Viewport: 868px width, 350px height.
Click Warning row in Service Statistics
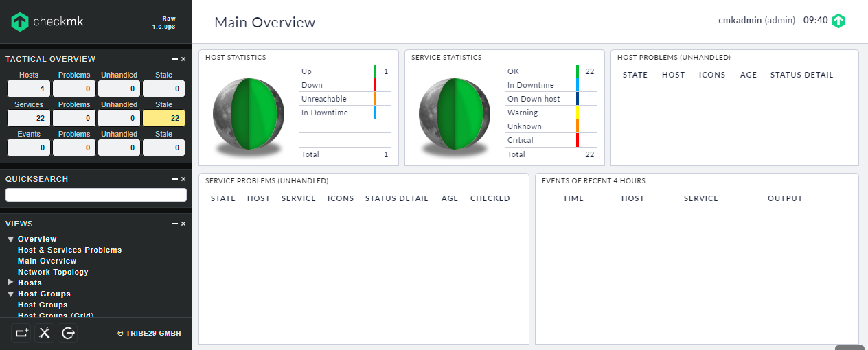pos(551,113)
